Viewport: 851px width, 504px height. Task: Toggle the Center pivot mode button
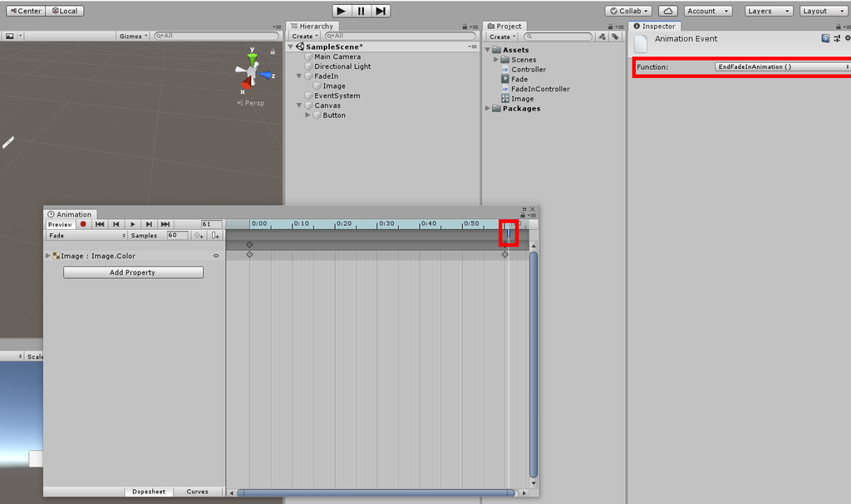pyautogui.click(x=26, y=11)
